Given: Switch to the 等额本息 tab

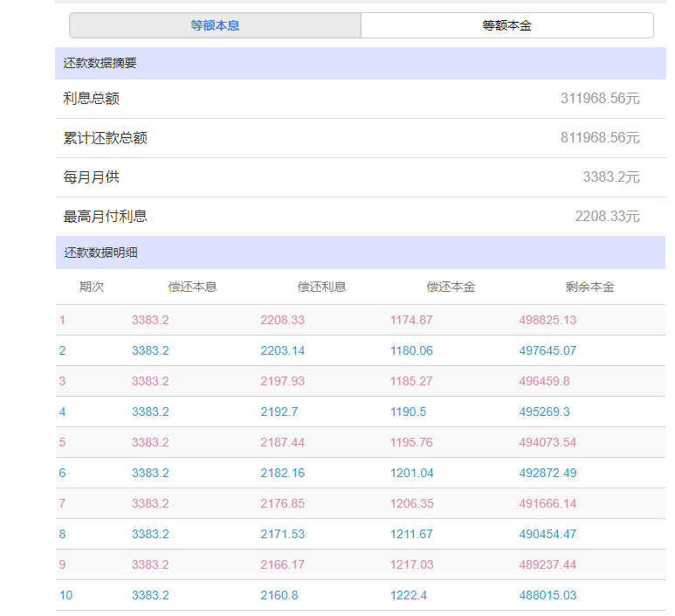Looking at the screenshot, I should [215, 25].
